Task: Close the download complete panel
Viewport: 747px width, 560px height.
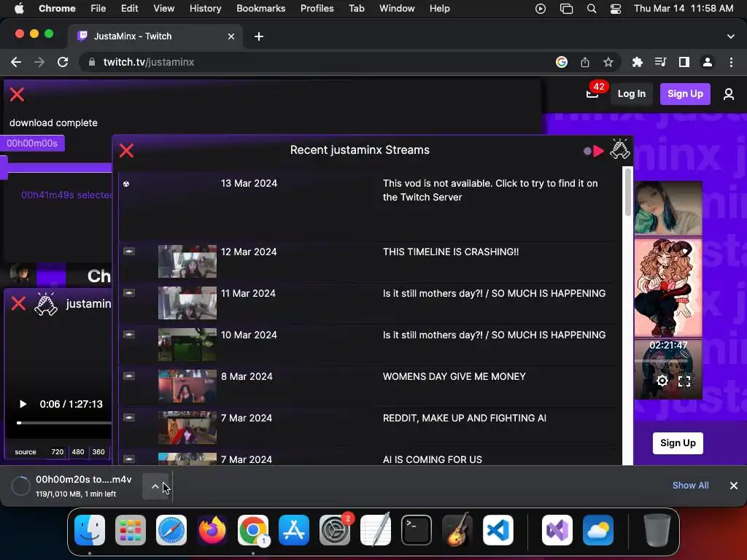Action: pos(18,94)
